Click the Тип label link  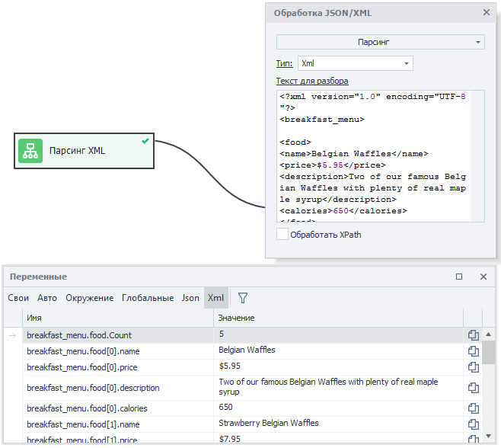[x=283, y=63]
